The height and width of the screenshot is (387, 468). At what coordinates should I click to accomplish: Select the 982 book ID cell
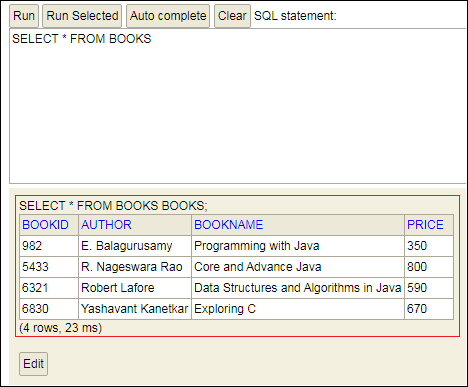[x=49, y=246]
